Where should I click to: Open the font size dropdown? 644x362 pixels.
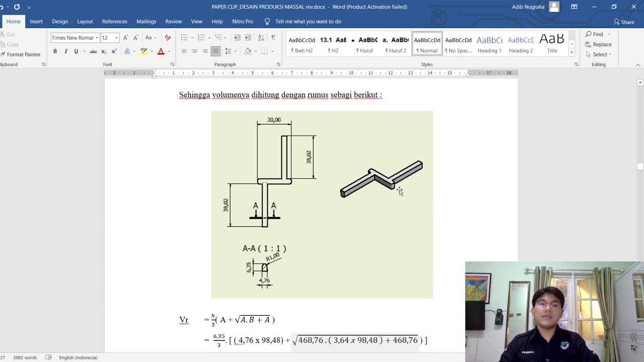point(116,38)
